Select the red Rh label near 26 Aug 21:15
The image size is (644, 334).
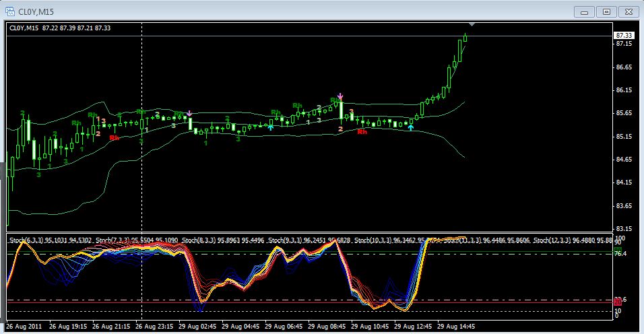click(x=114, y=138)
